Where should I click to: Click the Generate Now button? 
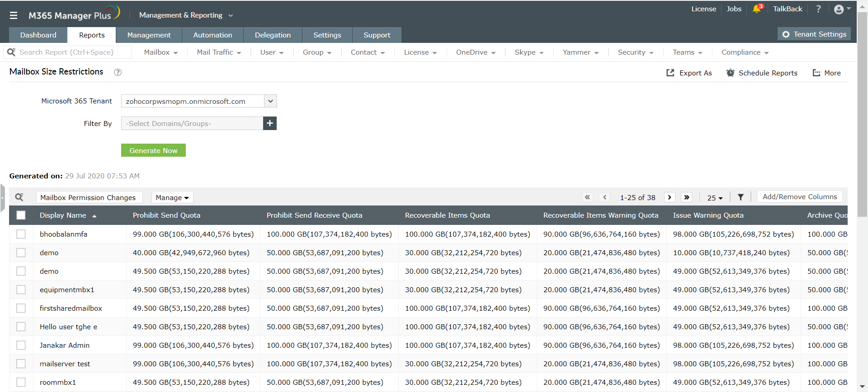click(x=153, y=150)
